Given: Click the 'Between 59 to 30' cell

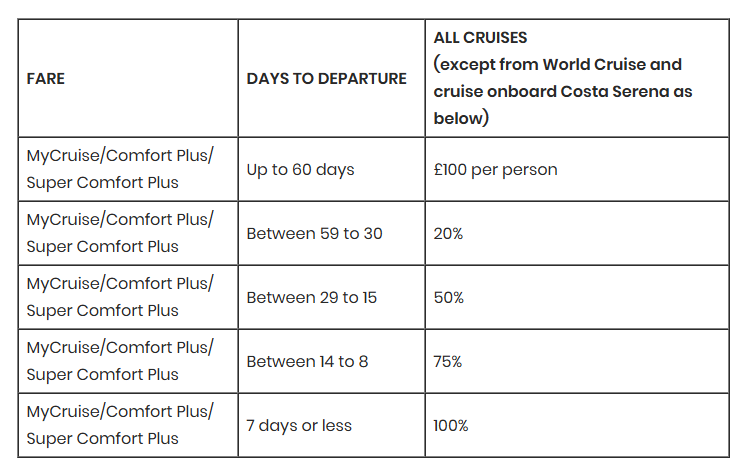Looking at the screenshot, I should [331, 233].
